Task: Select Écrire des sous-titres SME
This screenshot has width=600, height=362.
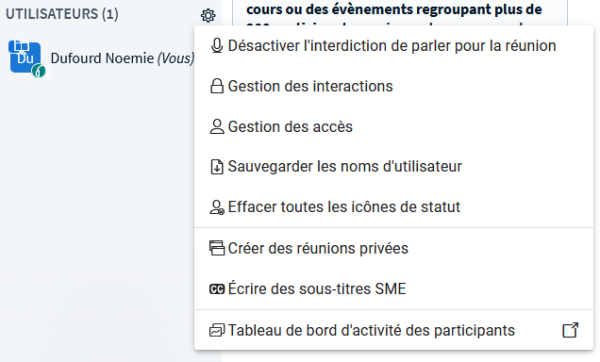Action: point(394,289)
